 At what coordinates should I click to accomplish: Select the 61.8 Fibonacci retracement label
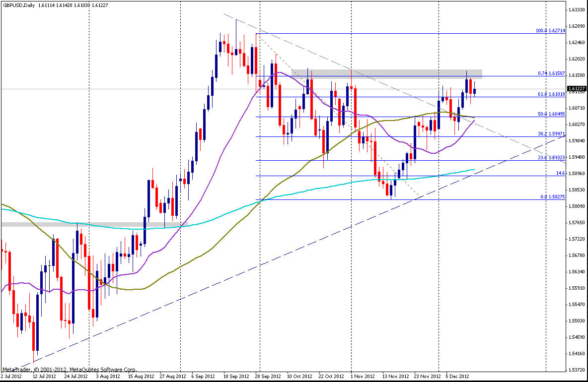(x=551, y=93)
